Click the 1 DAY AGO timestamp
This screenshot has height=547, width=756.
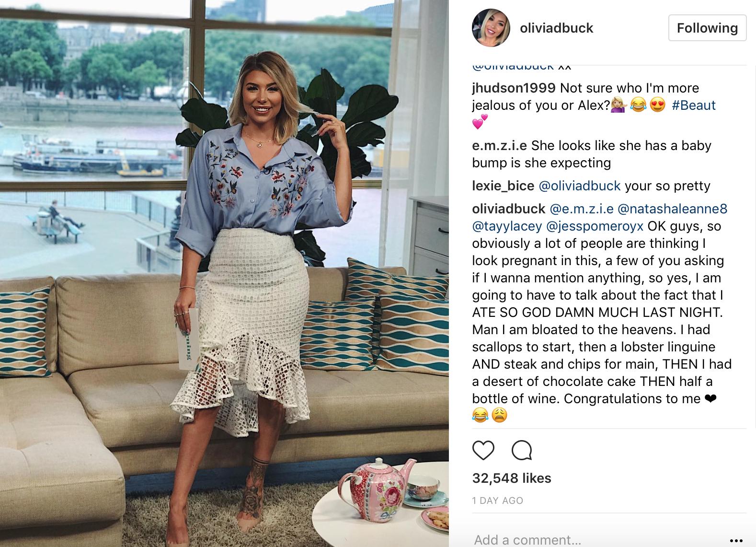pyautogui.click(x=498, y=500)
